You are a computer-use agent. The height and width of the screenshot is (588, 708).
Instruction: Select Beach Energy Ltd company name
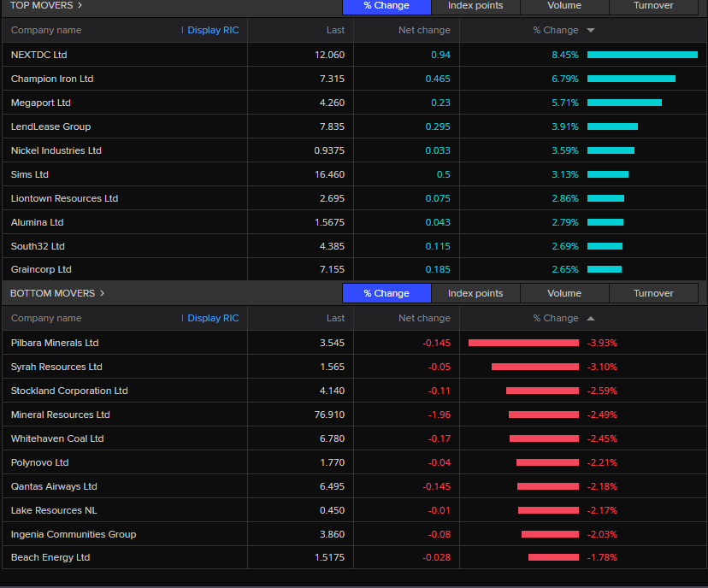[50, 557]
